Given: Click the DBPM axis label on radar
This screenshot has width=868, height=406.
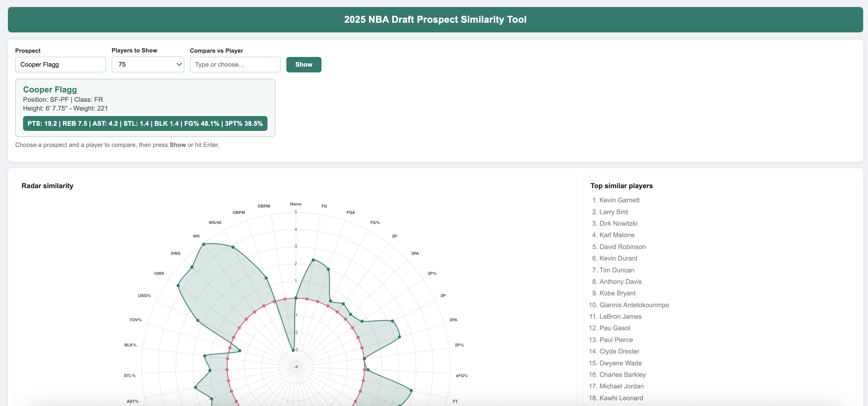Looking at the screenshot, I should (x=264, y=206).
